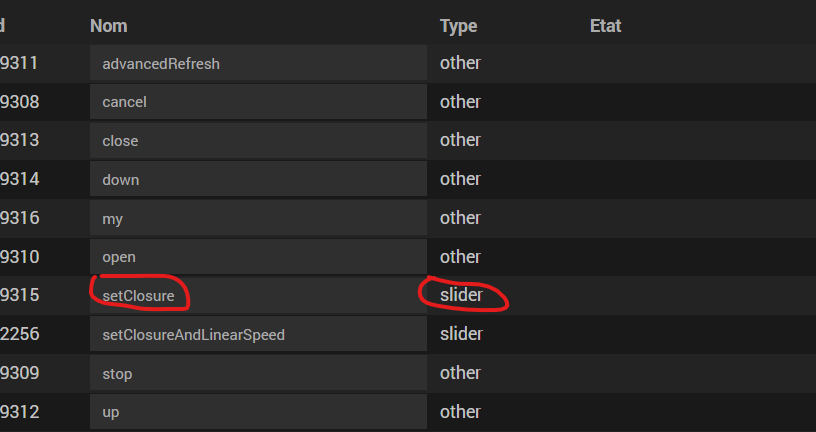This screenshot has height=432, width=816.
Task: Click the Etat column header
Action: (x=605, y=26)
